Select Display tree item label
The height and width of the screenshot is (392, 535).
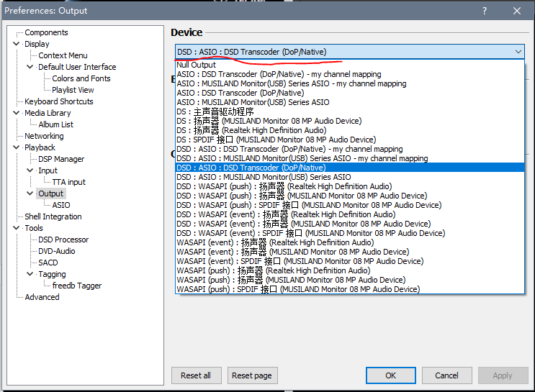(x=37, y=44)
